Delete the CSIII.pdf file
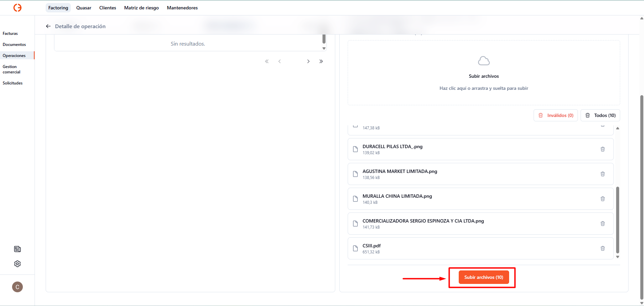 602,248
